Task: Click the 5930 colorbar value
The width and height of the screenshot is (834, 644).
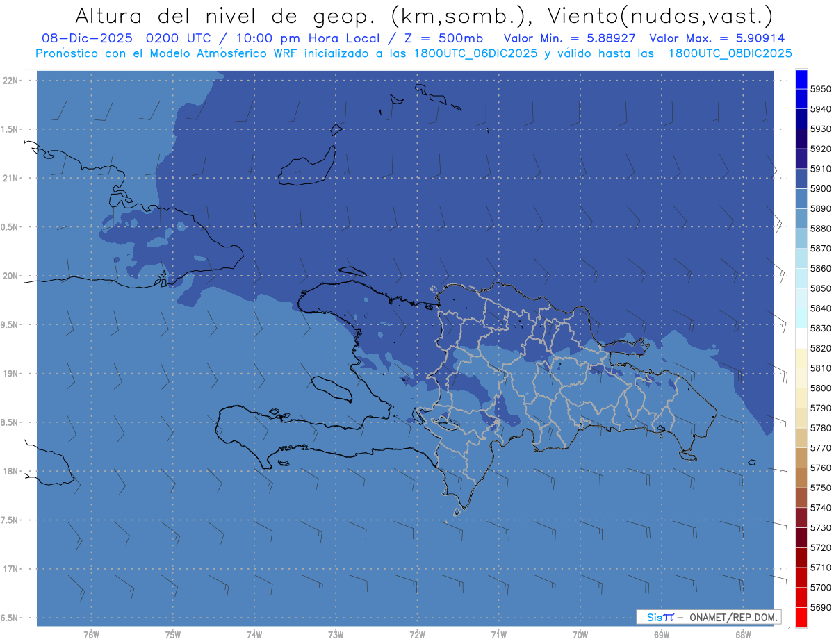Action: [x=821, y=129]
